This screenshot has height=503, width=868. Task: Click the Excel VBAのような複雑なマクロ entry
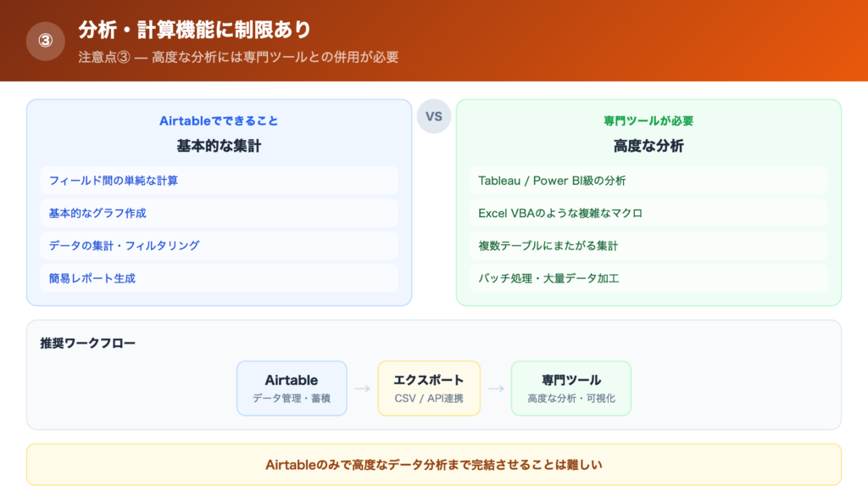[648, 213]
